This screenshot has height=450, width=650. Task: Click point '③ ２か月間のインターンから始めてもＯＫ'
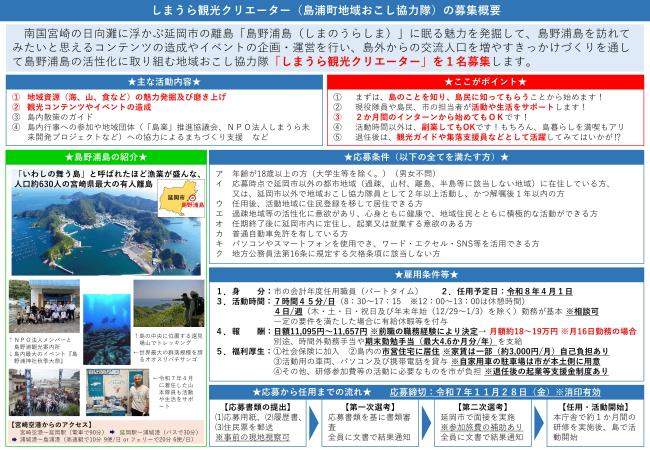point(430,117)
